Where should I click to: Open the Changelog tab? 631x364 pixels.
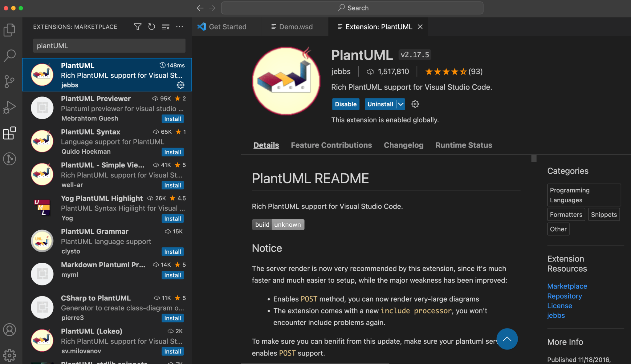tap(404, 145)
